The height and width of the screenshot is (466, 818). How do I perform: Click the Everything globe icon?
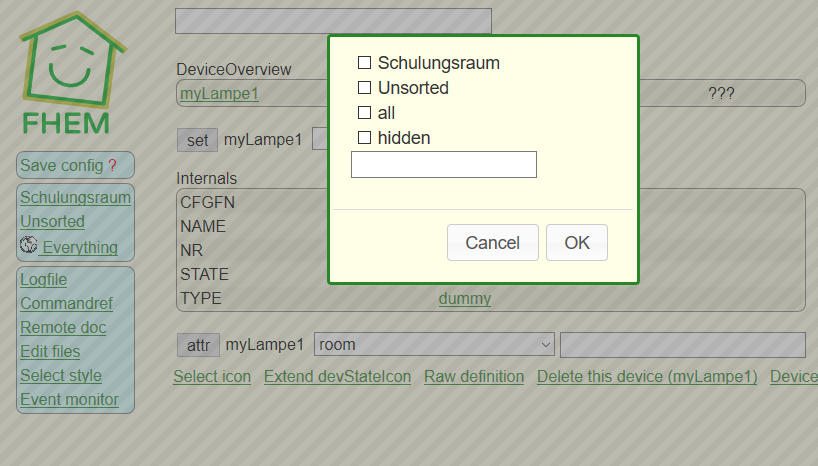point(29,245)
